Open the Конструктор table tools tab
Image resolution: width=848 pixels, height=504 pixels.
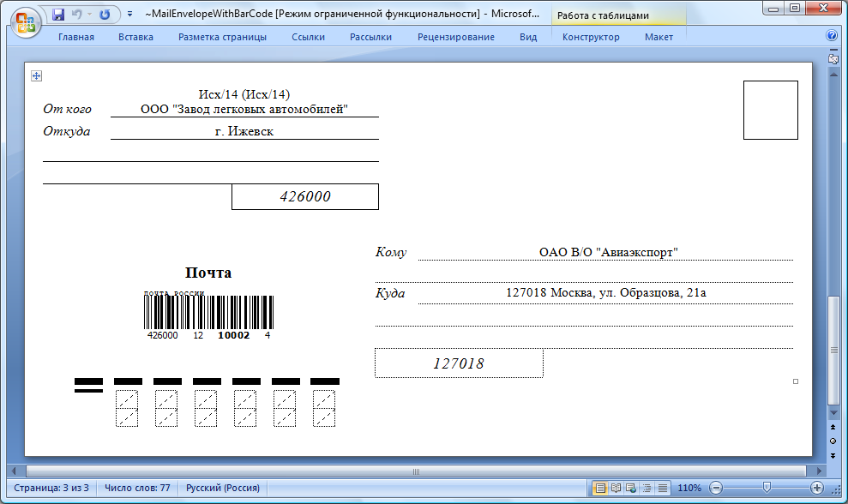click(591, 37)
